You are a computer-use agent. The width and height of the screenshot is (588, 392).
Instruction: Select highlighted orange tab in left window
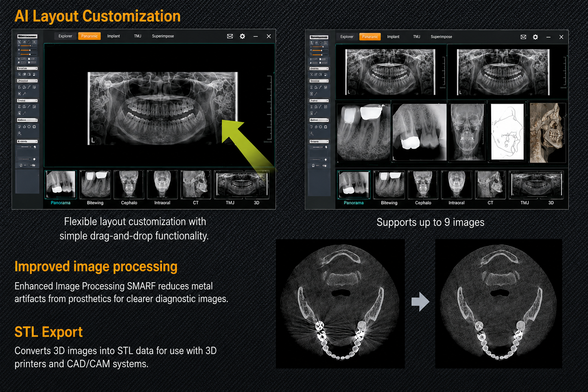tap(89, 36)
